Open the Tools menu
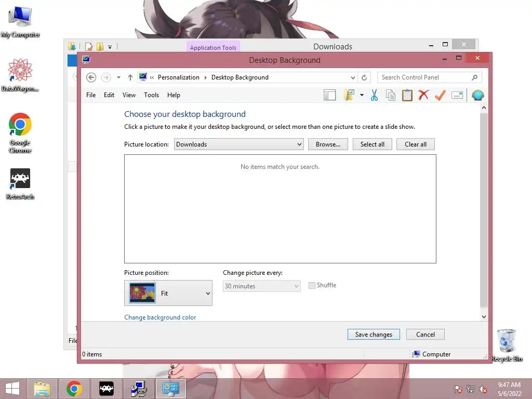Screen dimensions: 532x399 click(x=151, y=95)
